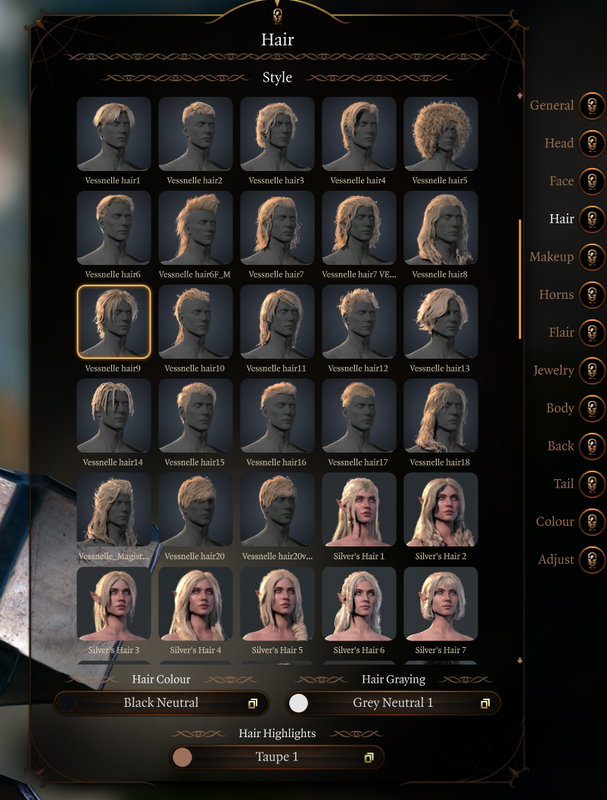607x800 pixels.
Task: Open the Grey Neutral 1 graying selector
Action: pyautogui.click(x=393, y=704)
